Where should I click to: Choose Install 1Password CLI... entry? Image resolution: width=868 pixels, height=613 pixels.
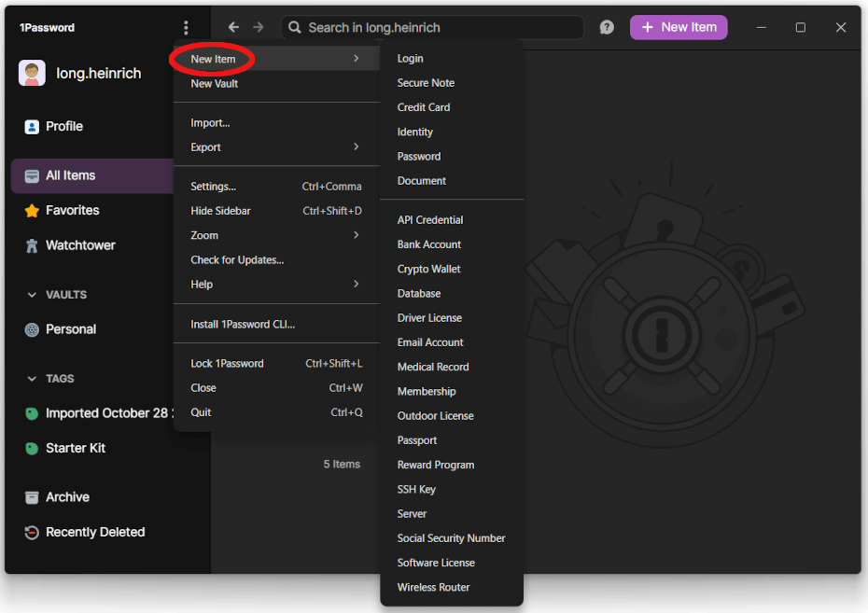coord(277,324)
